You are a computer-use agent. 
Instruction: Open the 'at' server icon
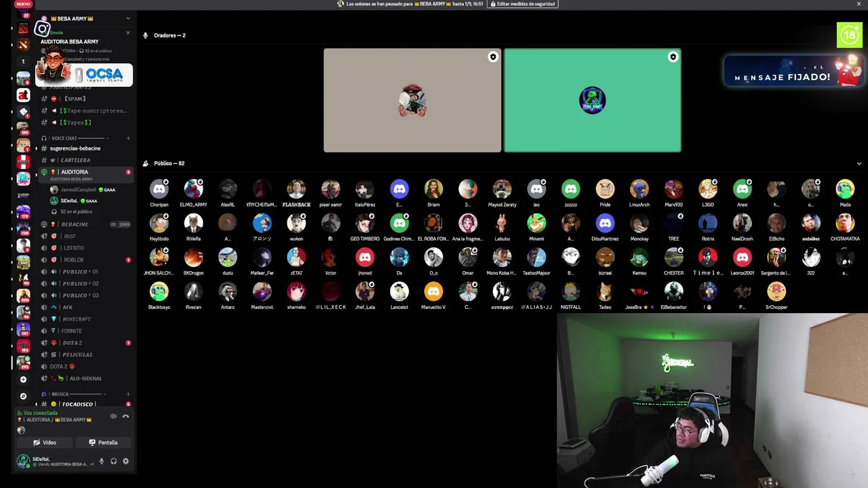23,95
